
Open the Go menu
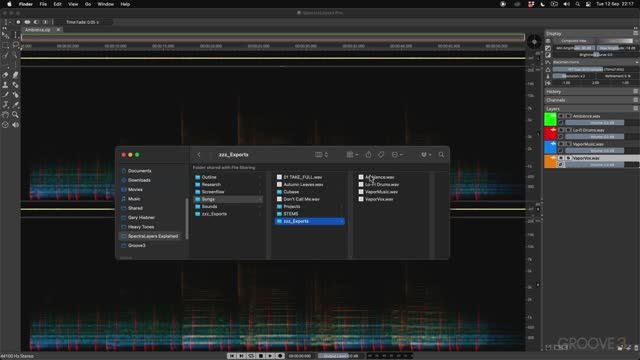(88, 4)
